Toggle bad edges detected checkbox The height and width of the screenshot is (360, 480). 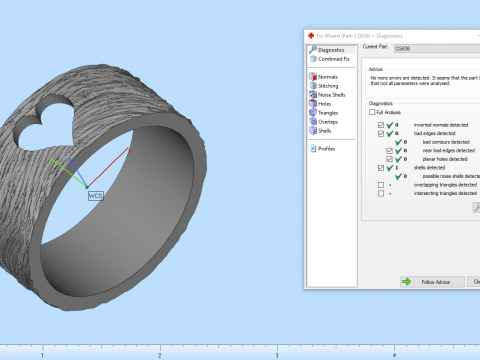pyautogui.click(x=381, y=134)
